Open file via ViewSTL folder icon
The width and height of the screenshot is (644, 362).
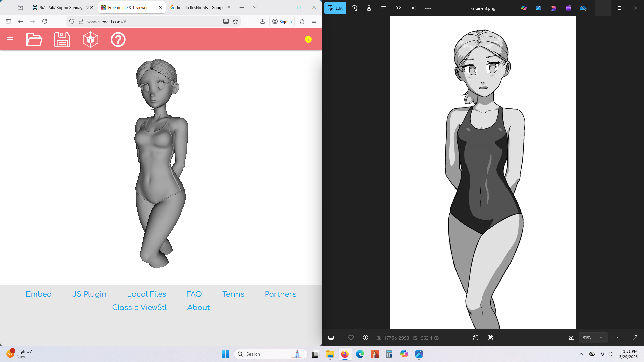point(34,40)
